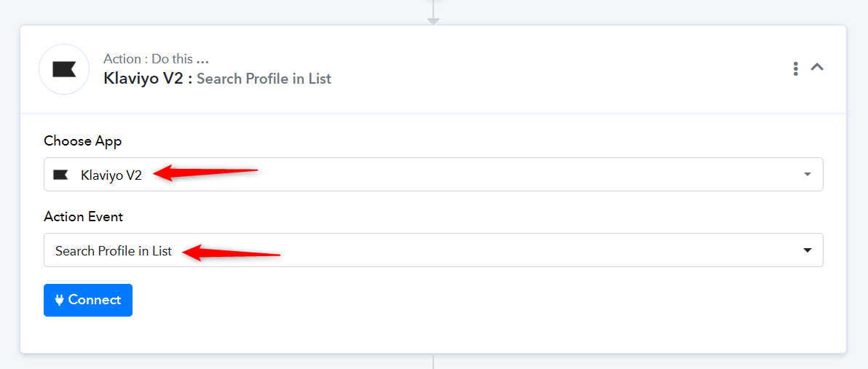Click the 'Choose App' field label
Screen dimensions: 868x369
coord(83,141)
